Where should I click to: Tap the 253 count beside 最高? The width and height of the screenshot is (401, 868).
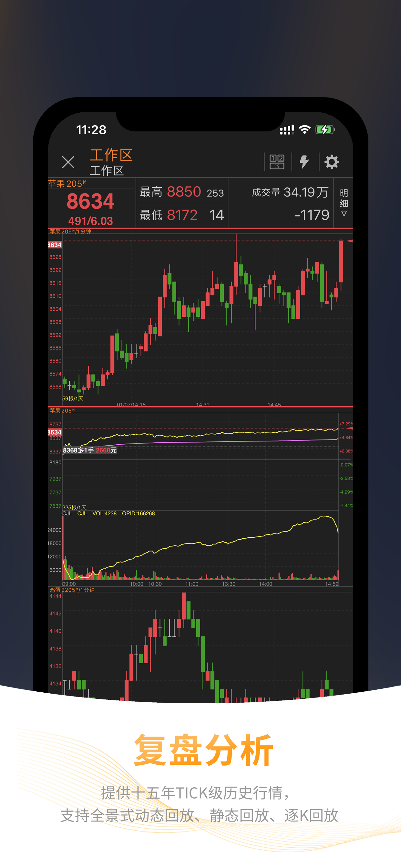pos(215,193)
